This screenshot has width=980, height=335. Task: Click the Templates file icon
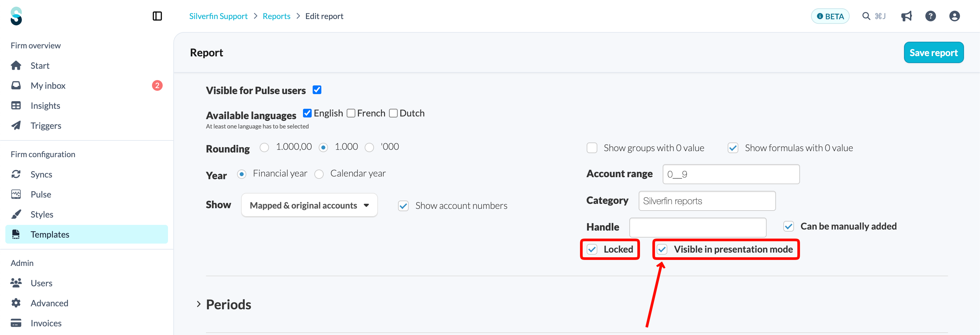(16, 234)
